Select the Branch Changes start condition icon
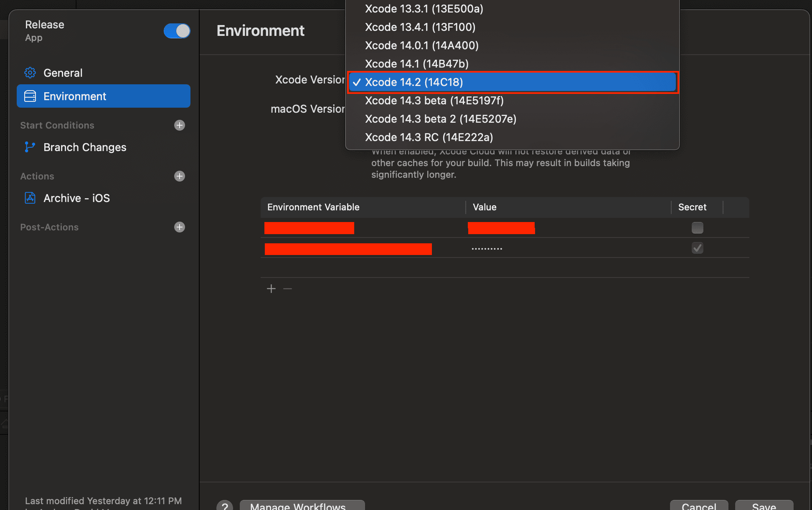 coord(30,147)
